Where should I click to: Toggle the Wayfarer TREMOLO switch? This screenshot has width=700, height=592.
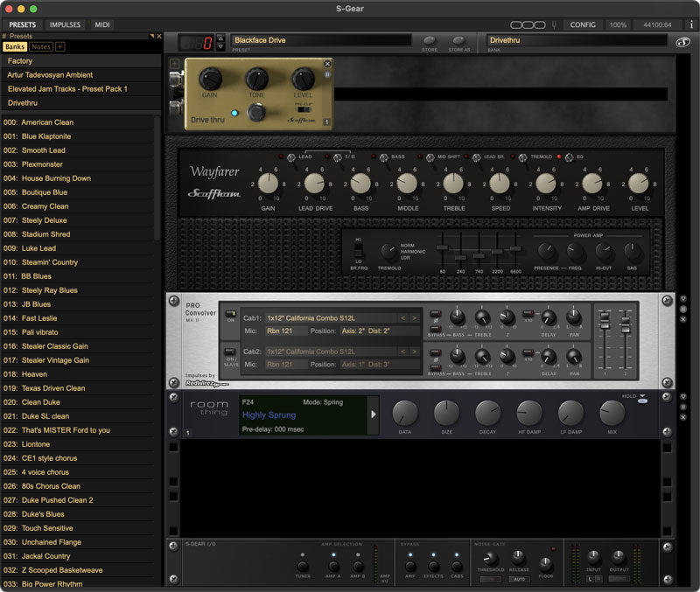tap(522, 157)
